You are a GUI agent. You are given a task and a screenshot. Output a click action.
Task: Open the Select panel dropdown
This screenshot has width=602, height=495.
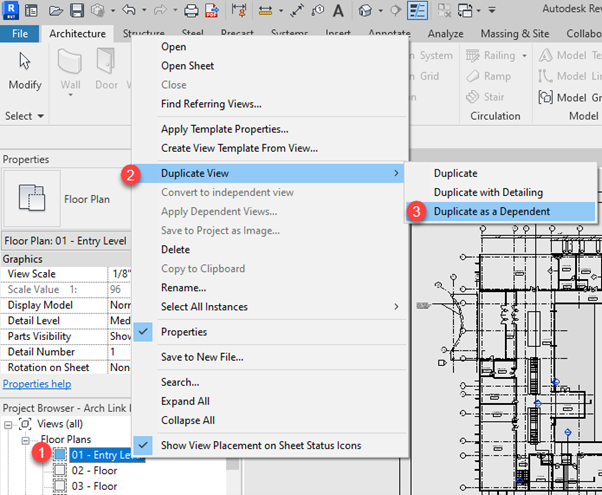25,116
